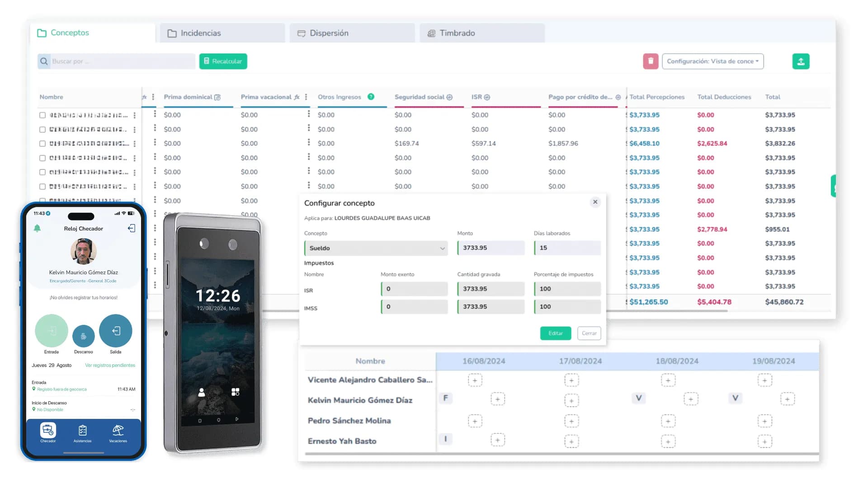The image size is (868, 488).
Task: Open Vacaciones in phone bottom bar
Action: 118,432
